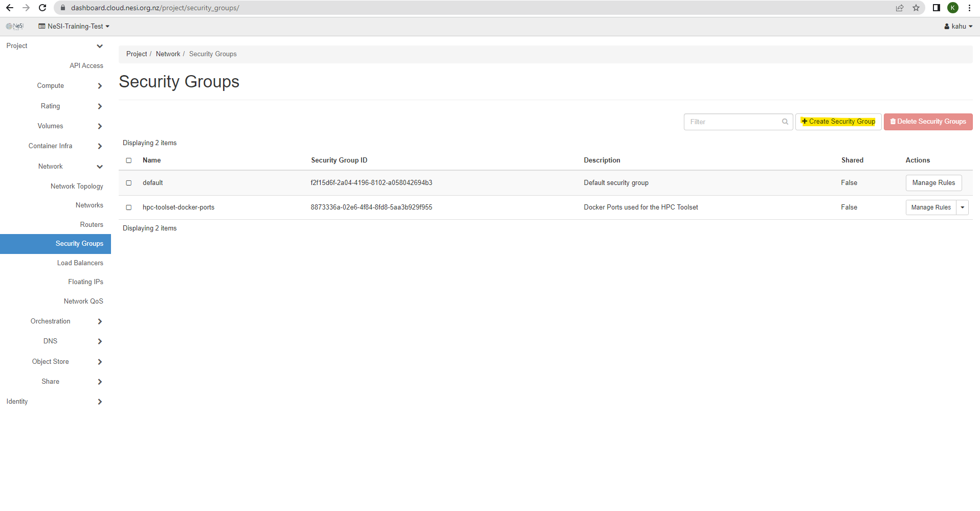
Task: Reload the page using browser refresh icon
Action: coord(42,8)
